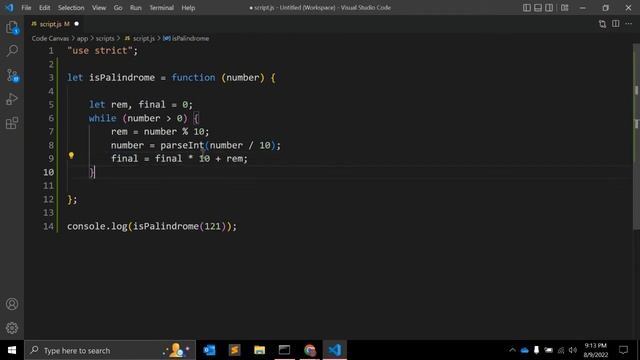Open the Extensions view

12,123
